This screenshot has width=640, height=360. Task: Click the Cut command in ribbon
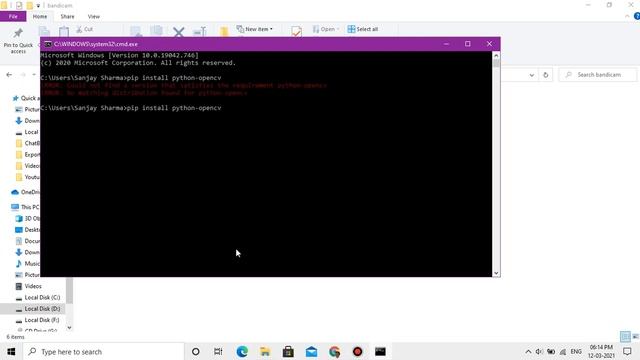(x=85, y=29)
